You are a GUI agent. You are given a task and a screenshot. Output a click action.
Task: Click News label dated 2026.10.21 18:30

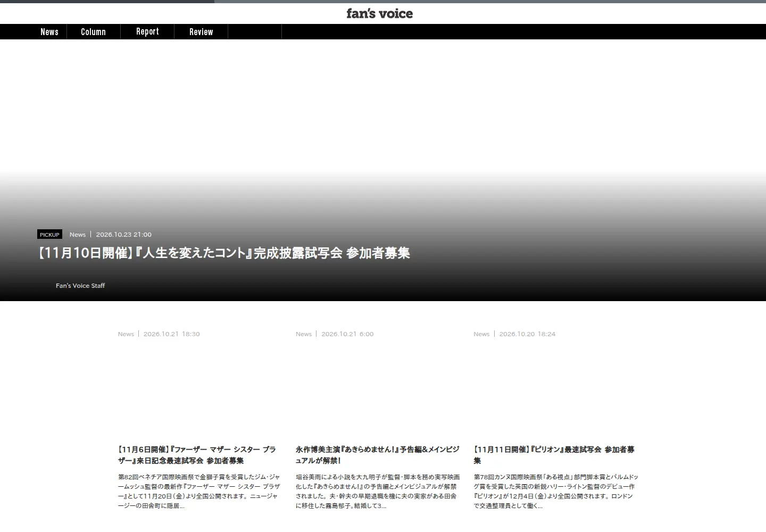tap(126, 334)
